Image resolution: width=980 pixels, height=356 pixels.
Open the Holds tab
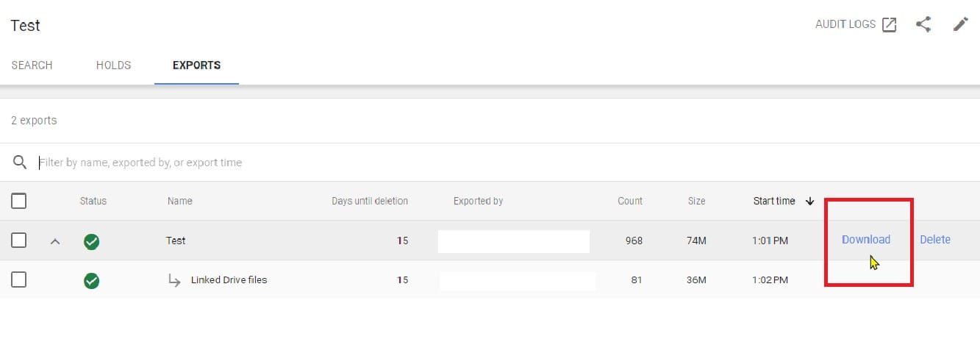click(113, 65)
